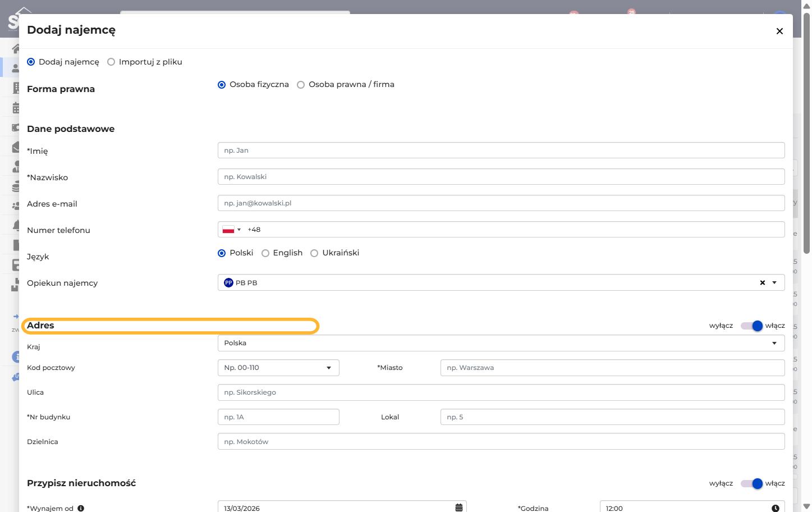Open phone country code selector arrow

click(x=239, y=230)
